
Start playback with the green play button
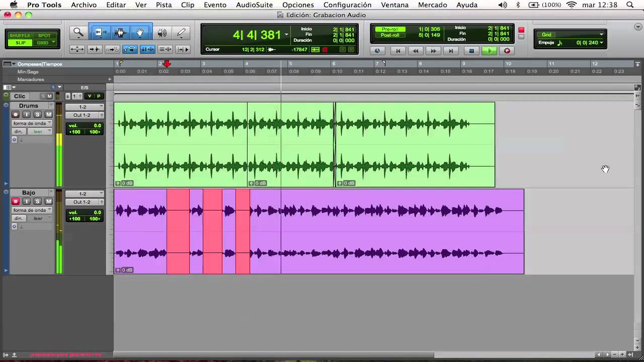(489, 51)
